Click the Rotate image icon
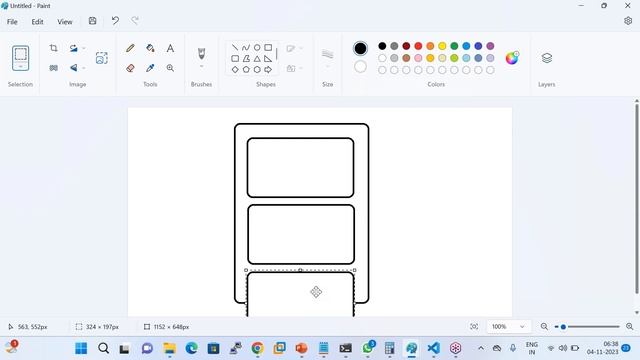Viewport: 640px width, 360px height. (73, 48)
